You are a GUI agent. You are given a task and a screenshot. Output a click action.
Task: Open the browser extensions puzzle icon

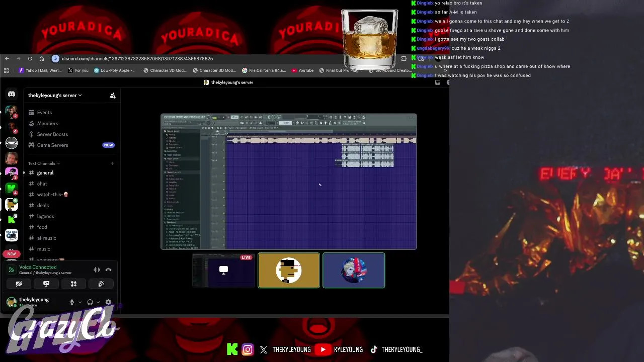404,59
